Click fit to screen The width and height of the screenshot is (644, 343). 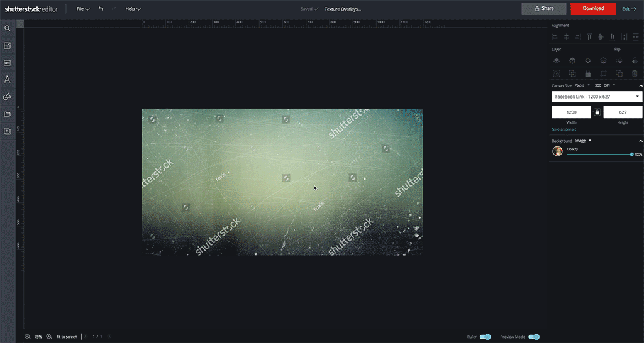(x=67, y=337)
